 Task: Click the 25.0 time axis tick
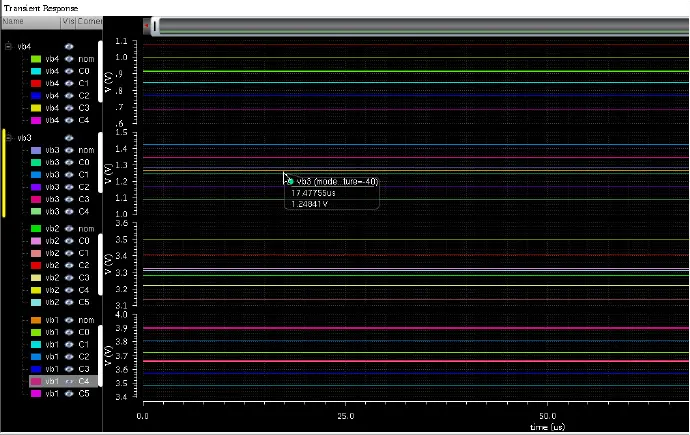345,416
